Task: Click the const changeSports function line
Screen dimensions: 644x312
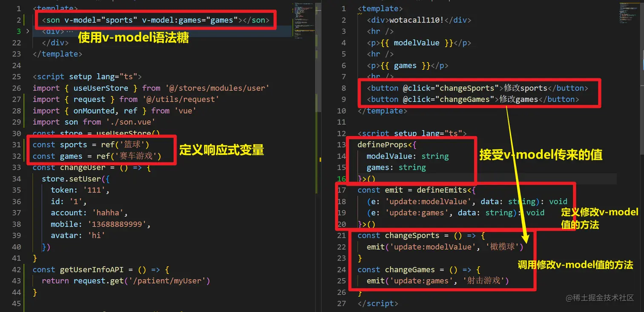Action: [x=421, y=235]
